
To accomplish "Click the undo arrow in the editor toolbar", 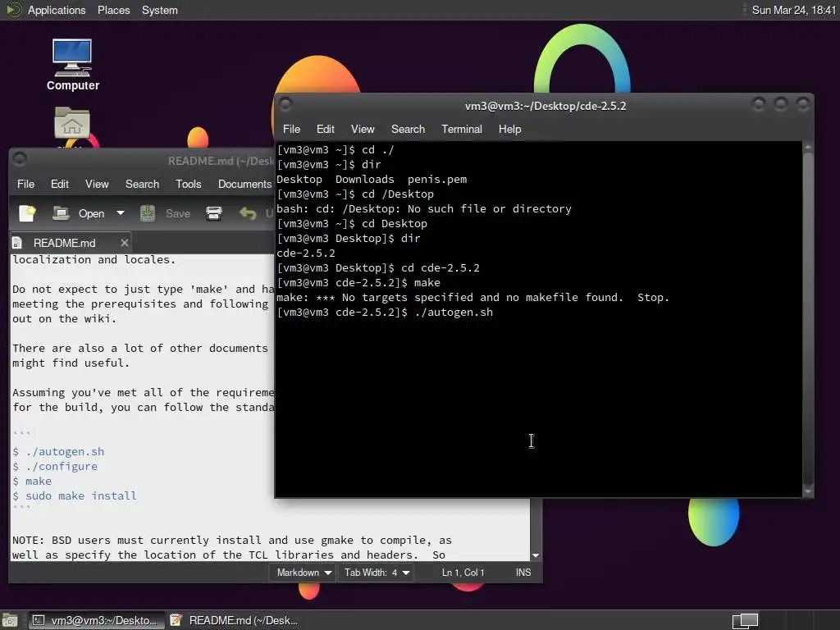I will [248, 213].
